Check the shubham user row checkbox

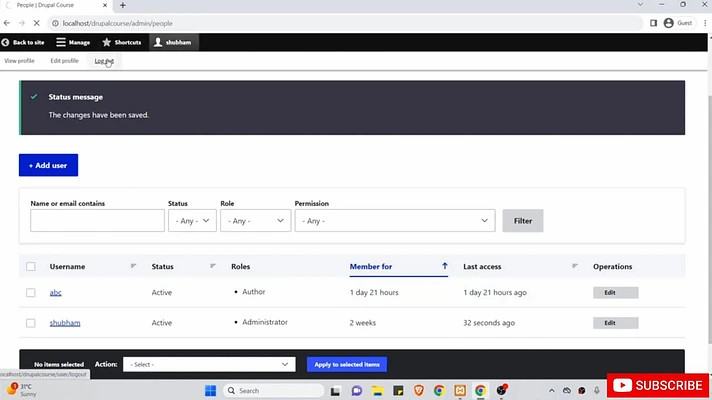pyautogui.click(x=30, y=323)
